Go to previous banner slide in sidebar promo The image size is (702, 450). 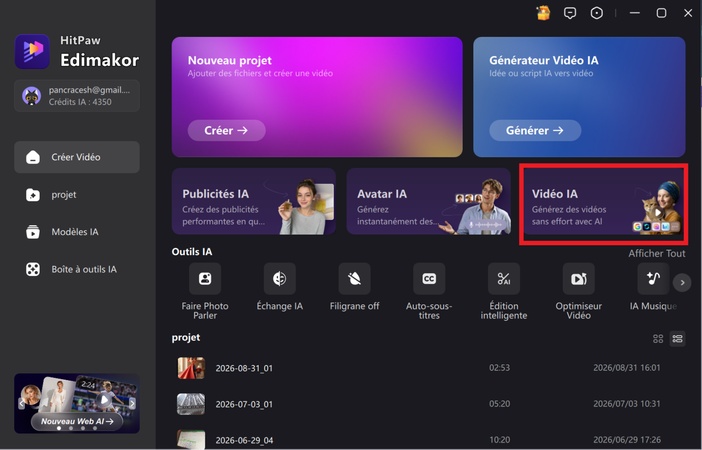coord(21,403)
